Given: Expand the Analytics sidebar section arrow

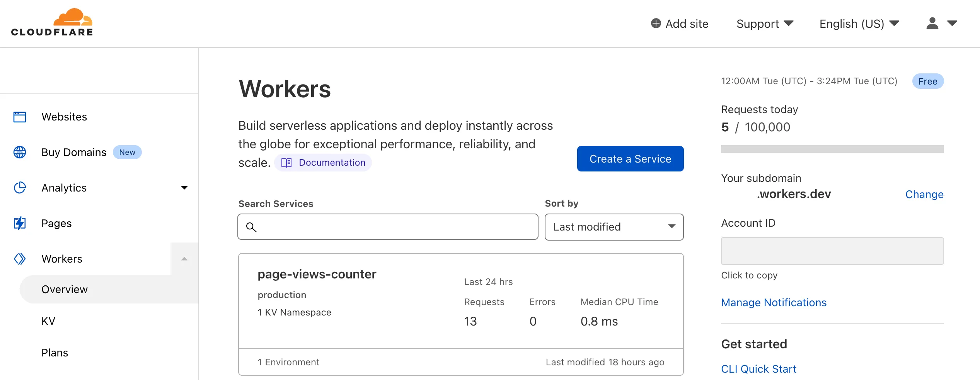Looking at the screenshot, I should pyautogui.click(x=184, y=188).
